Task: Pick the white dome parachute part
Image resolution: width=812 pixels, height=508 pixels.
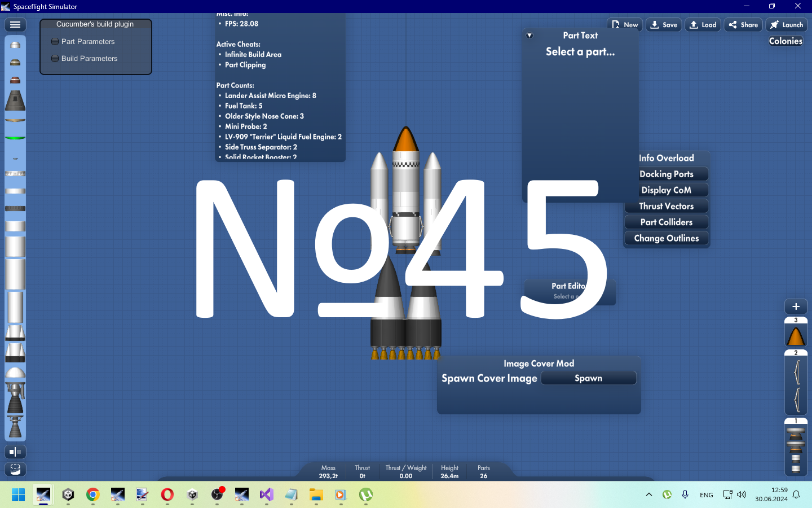Action: [15, 373]
